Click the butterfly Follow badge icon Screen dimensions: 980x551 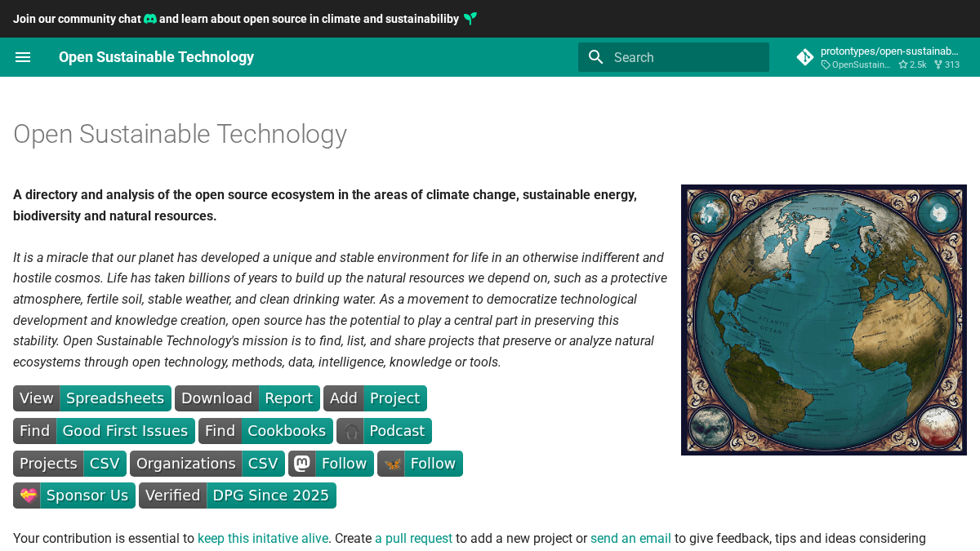391,464
